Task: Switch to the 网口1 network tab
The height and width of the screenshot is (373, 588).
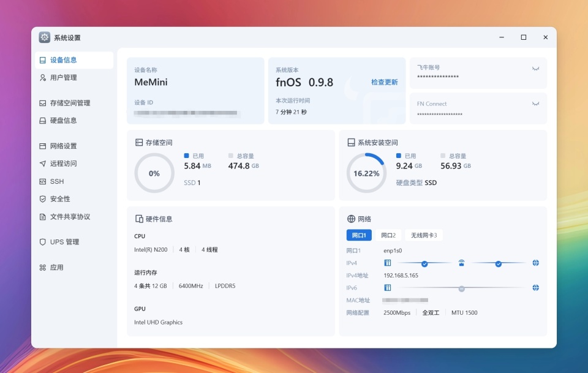Action: pos(359,235)
